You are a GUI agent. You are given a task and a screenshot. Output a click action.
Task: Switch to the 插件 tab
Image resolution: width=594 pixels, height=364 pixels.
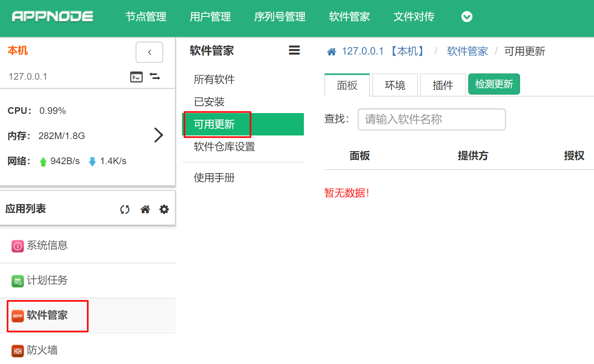[443, 85]
